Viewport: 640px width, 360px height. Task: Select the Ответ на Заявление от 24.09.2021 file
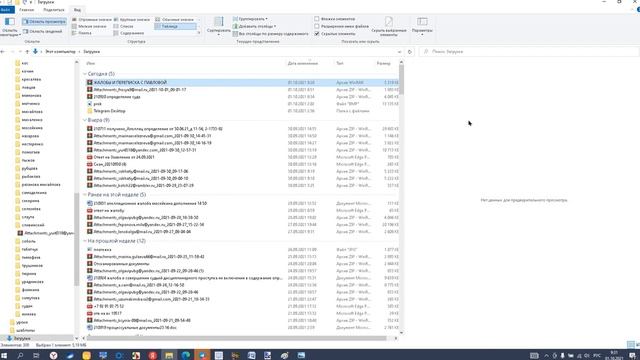tap(242, 157)
